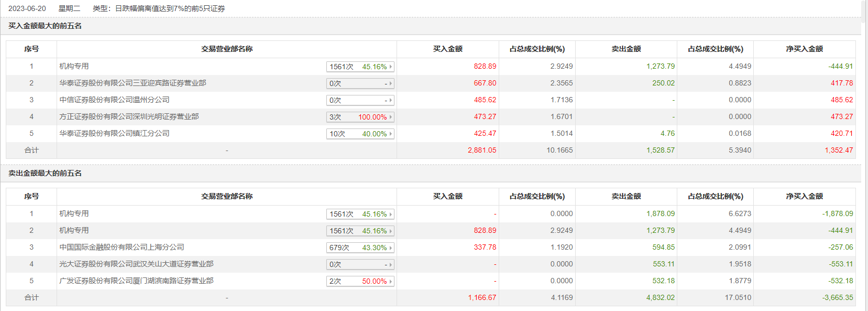
Task: Open 方正证券深圳光明证券营业部 link
Action: point(129,116)
